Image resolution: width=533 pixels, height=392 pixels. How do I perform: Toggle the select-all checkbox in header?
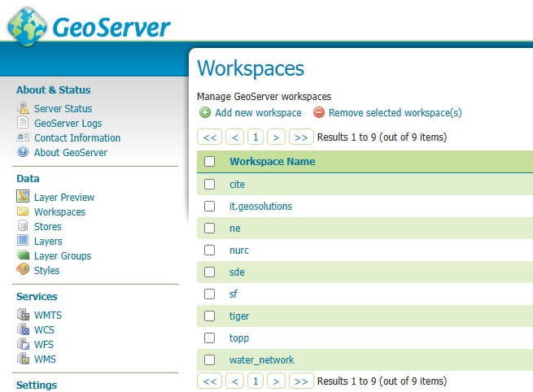209,161
